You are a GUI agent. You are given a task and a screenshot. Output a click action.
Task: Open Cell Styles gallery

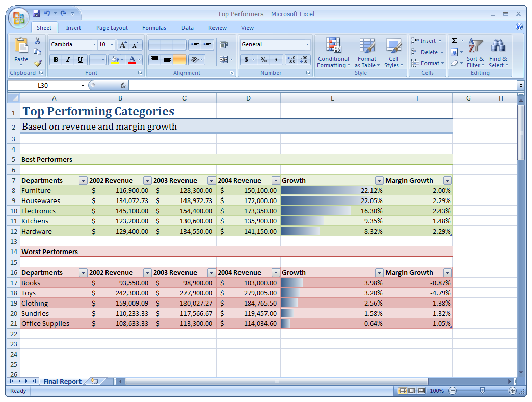393,53
